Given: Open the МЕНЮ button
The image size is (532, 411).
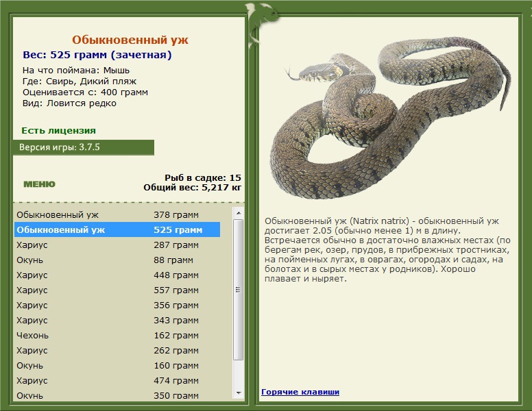Looking at the screenshot, I should point(39,184).
